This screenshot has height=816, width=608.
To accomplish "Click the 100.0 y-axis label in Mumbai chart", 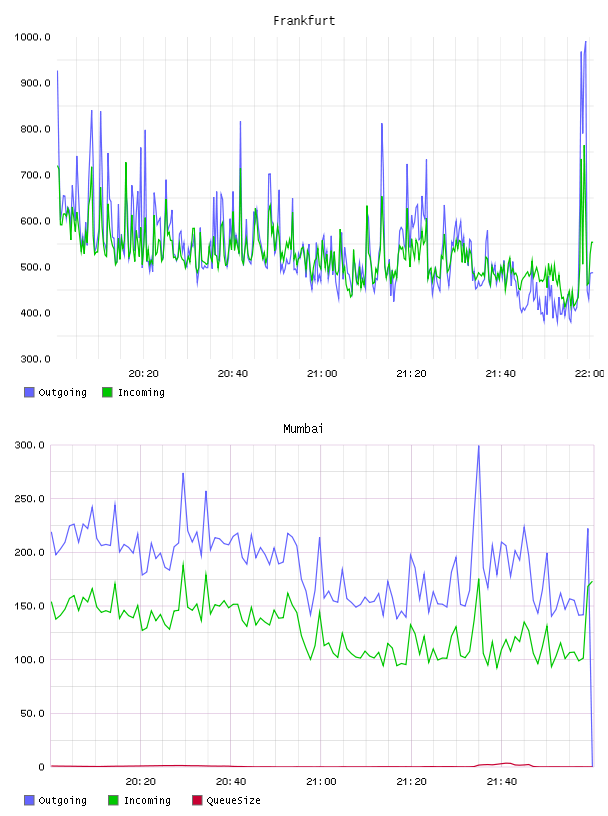I will pyautogui.click(x=29, y=659).
